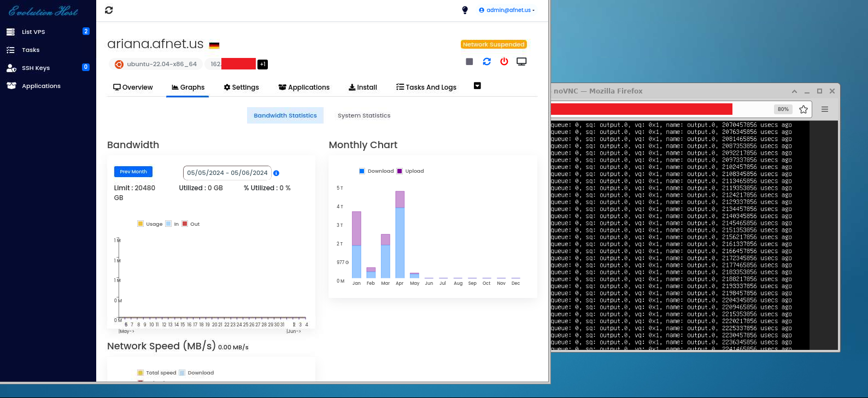Screen dimensions: 868x398
Task: Expand the +1 additional IP badge
Action: pyautogui.click(x=262, y=65)
